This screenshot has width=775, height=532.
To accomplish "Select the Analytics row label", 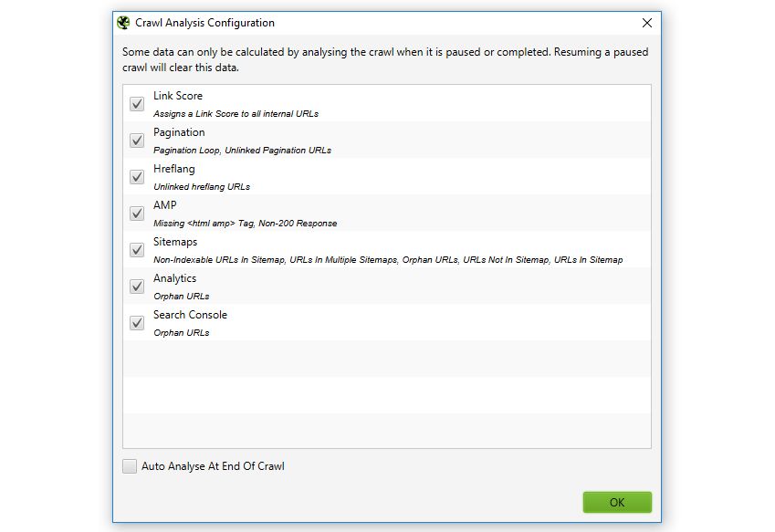I will click(x=174, y=278).
